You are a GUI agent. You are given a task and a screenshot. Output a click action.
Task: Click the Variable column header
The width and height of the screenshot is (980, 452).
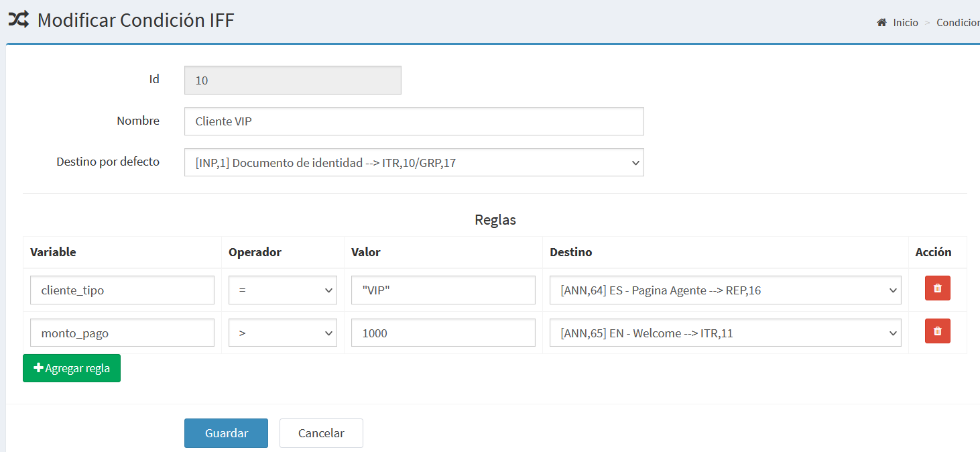53,252
